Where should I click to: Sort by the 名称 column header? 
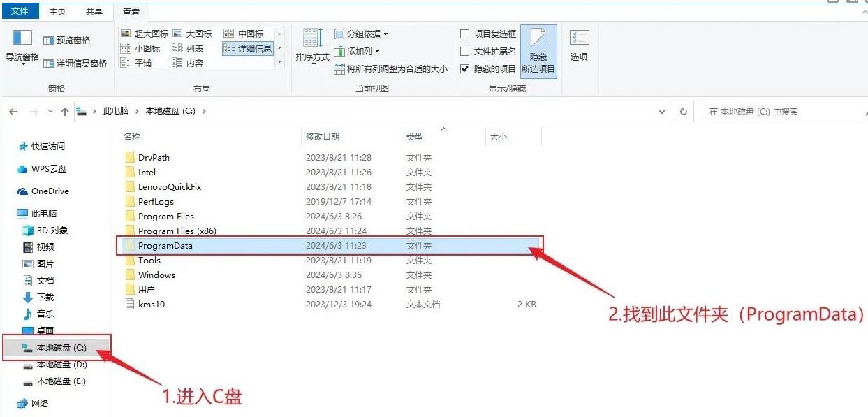click(x=132, y=137)
